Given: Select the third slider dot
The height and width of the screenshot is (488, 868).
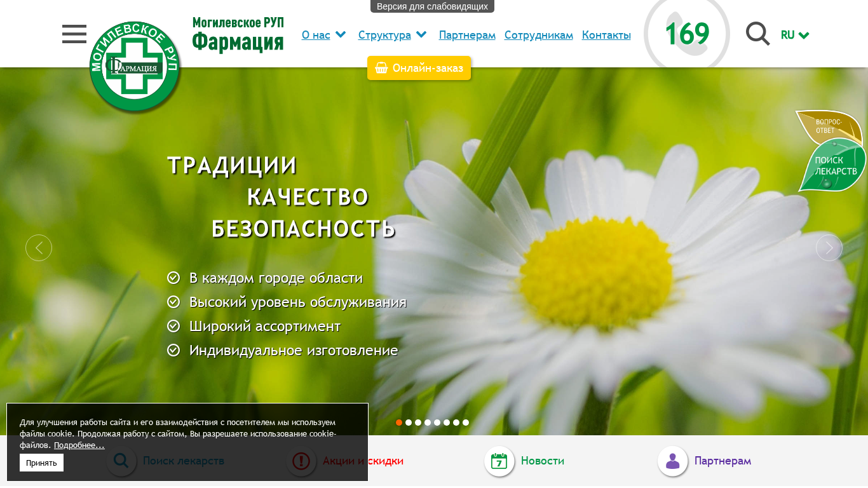Looking at the screenshot, I should (x=418, y=423).
